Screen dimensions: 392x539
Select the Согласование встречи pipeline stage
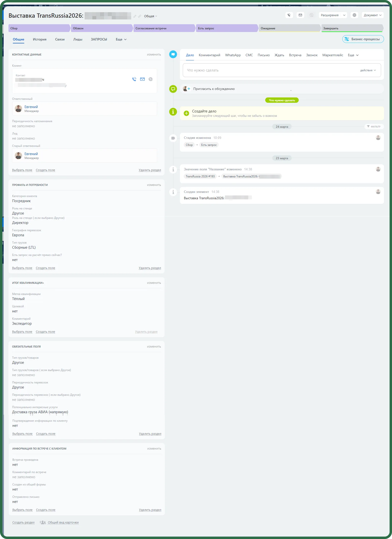click(164, 28)
